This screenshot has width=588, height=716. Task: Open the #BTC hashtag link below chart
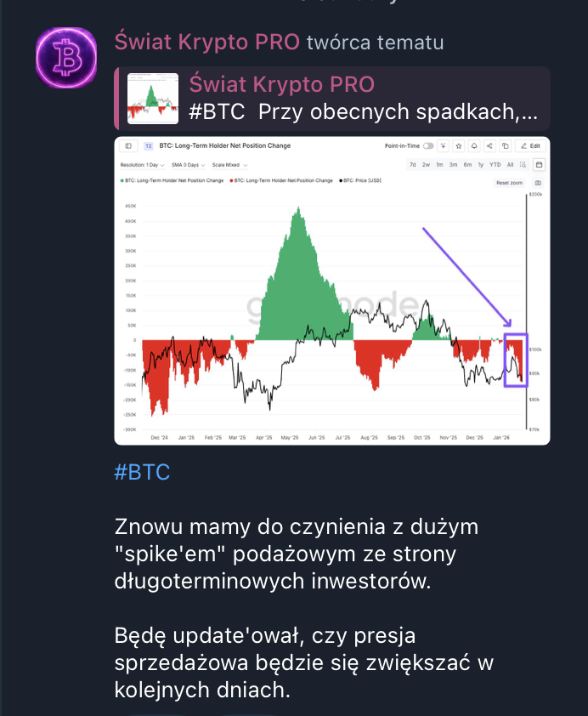(142, 472)
